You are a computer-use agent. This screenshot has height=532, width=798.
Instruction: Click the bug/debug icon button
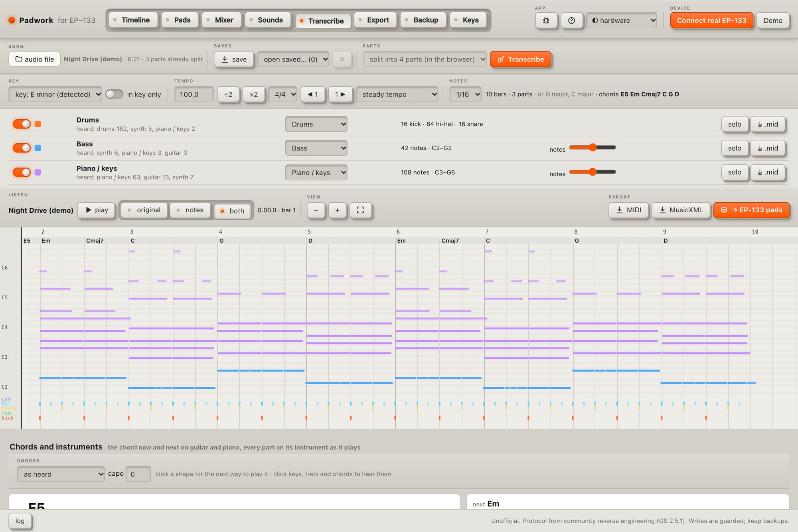pyautogui.click(x=546, y=20)
